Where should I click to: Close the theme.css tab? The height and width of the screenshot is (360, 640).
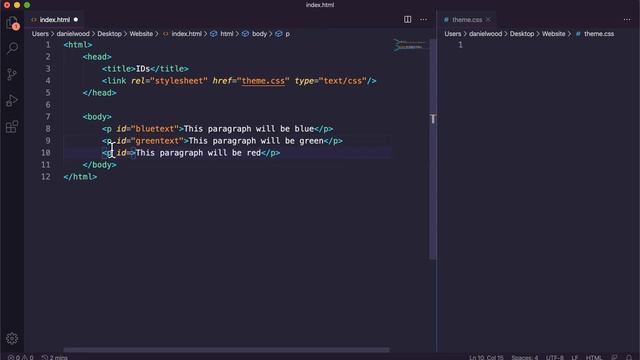(x=488, y=20)
